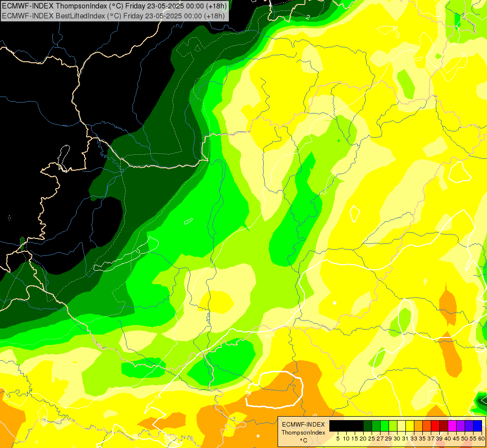This screenshot has height=448, width=487.
Task: Click the dark red 39-40 legend swatch
Action: point(444,426)
